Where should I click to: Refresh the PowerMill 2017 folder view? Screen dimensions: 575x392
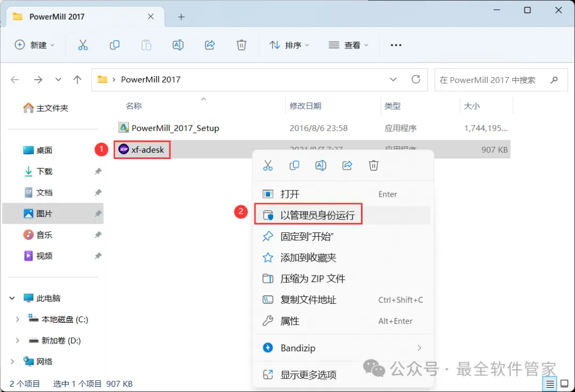tap(415, 79)
